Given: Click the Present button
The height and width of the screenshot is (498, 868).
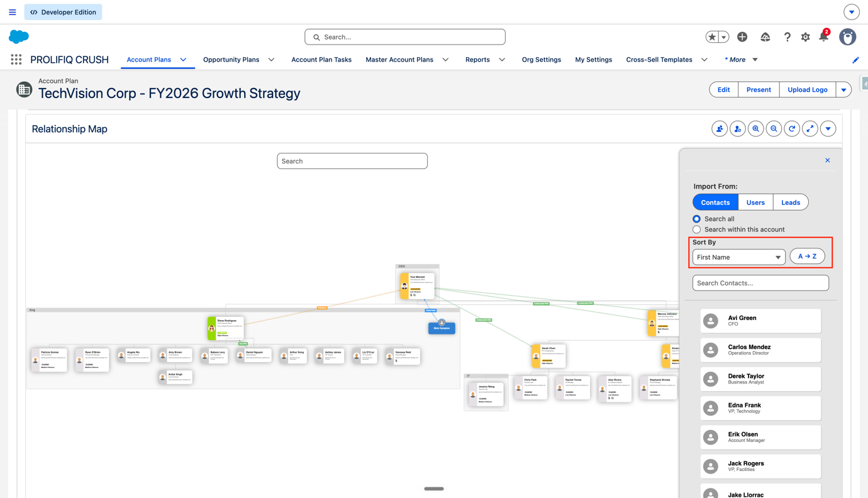Looking at the screenshot, I should pos(759,89).
